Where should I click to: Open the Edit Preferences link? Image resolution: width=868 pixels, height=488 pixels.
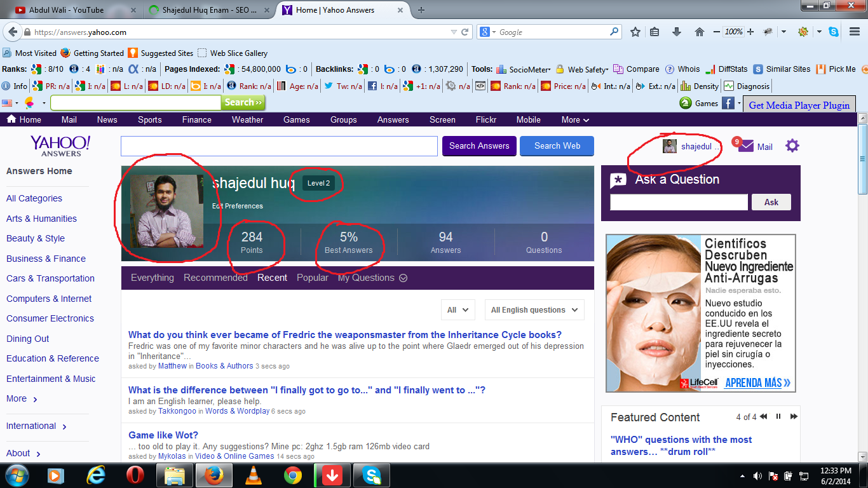click(238, 206)
